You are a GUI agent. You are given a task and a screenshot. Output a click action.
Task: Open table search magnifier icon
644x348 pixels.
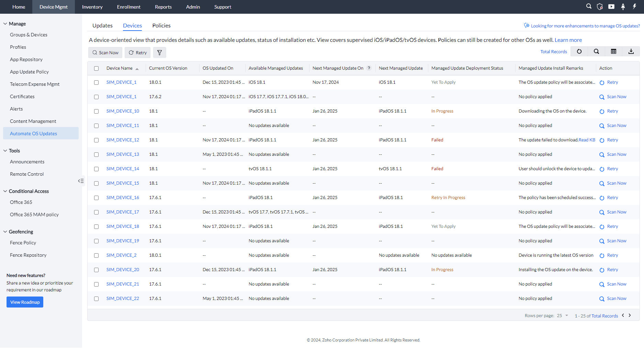[x=597, y=51]
